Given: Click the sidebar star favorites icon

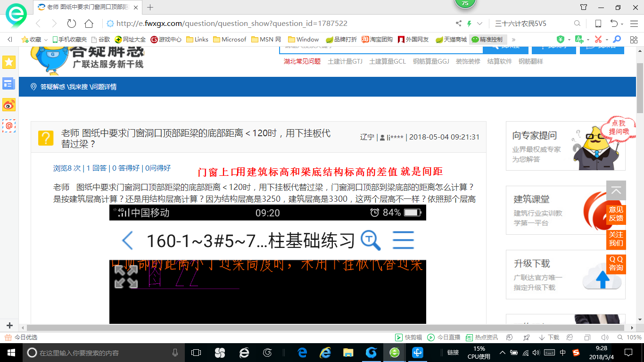Looking at the screenshot, I should point(9,62).
